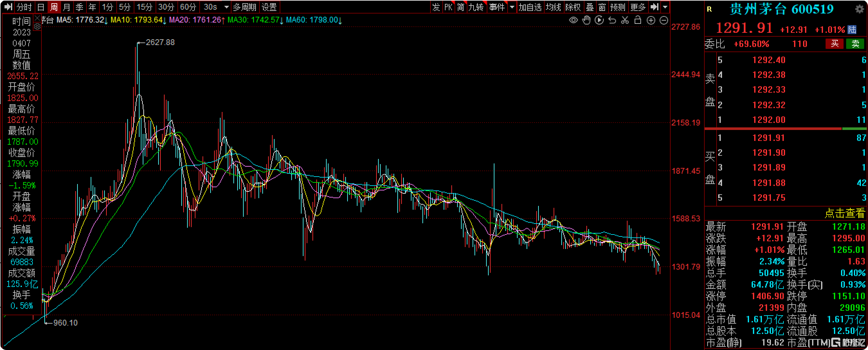Open the 更多 more menu
This screenshot has width=868, height=350.
638,7
